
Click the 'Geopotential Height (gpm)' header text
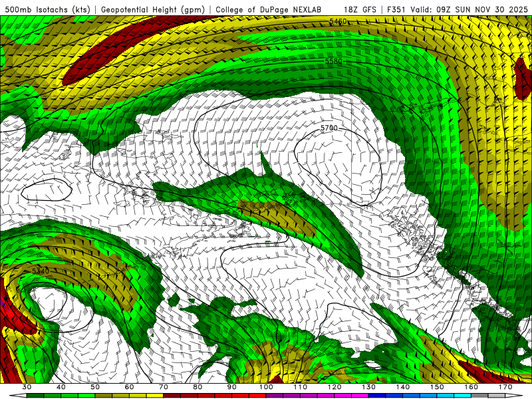pos(153,10)
